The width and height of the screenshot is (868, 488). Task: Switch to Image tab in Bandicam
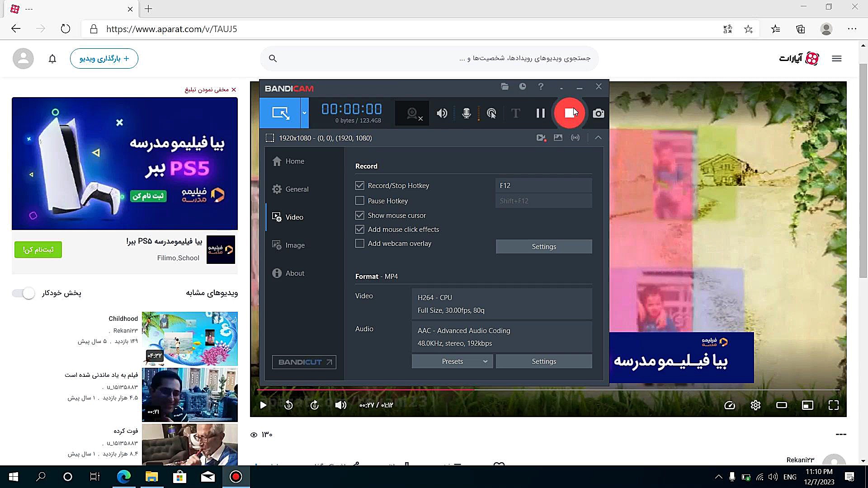tap(295, 245)
